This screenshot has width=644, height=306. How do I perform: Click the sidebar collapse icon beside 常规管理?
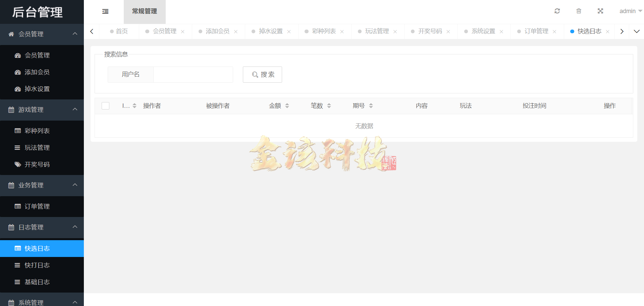105,11
